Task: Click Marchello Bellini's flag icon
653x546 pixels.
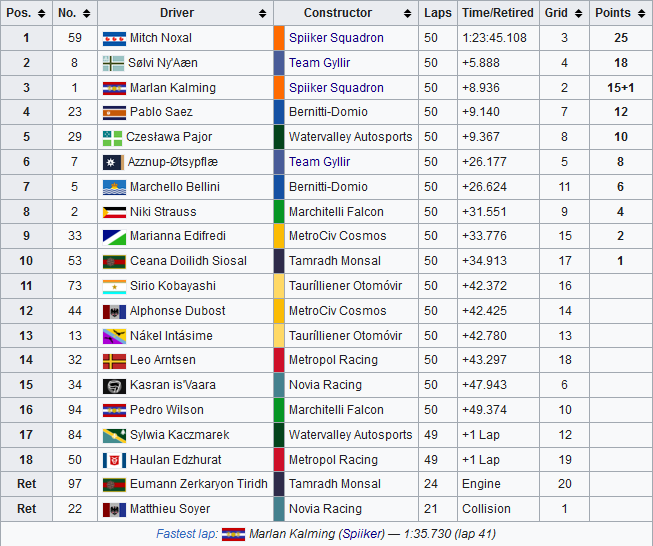Action: coord(114,187)
